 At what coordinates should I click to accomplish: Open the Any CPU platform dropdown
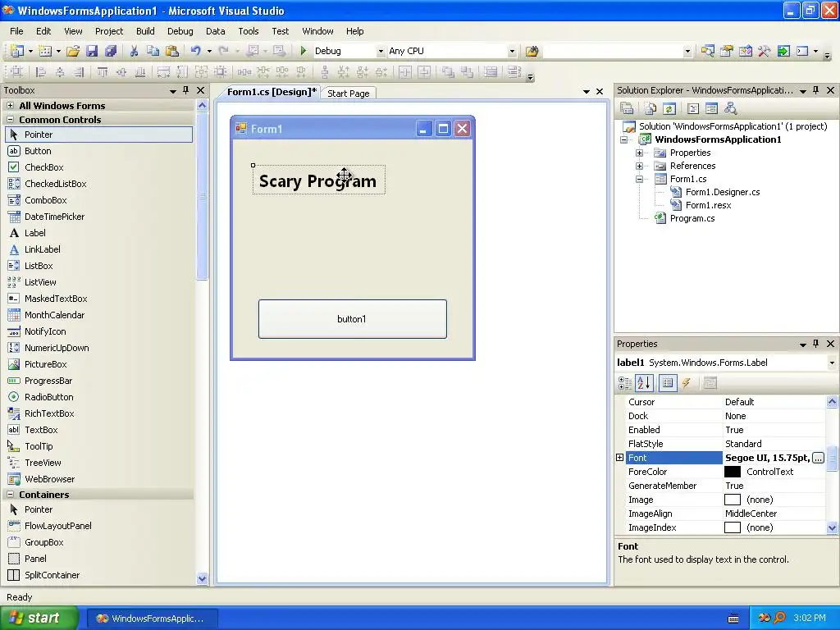coord(512,52)
